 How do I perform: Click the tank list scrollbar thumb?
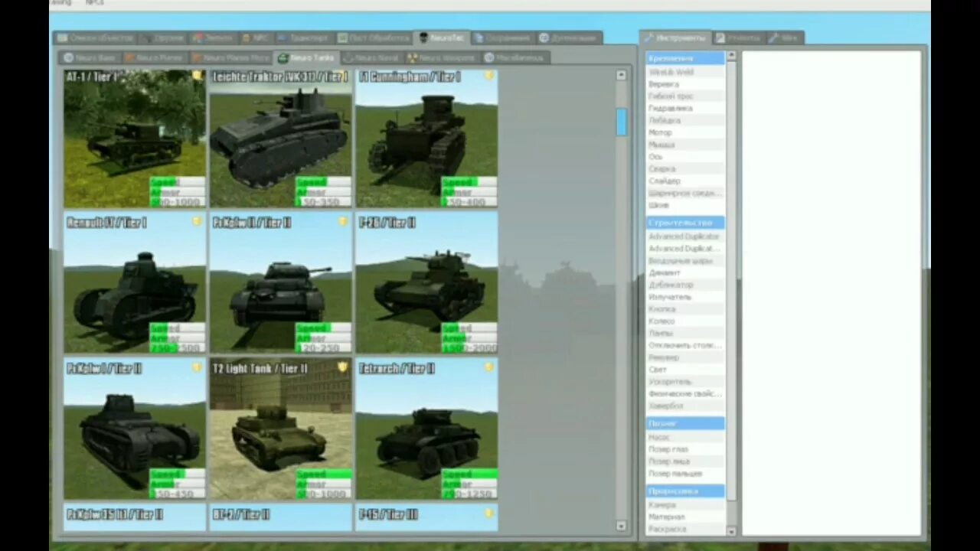pyautogui.click(x=622, y=122)
